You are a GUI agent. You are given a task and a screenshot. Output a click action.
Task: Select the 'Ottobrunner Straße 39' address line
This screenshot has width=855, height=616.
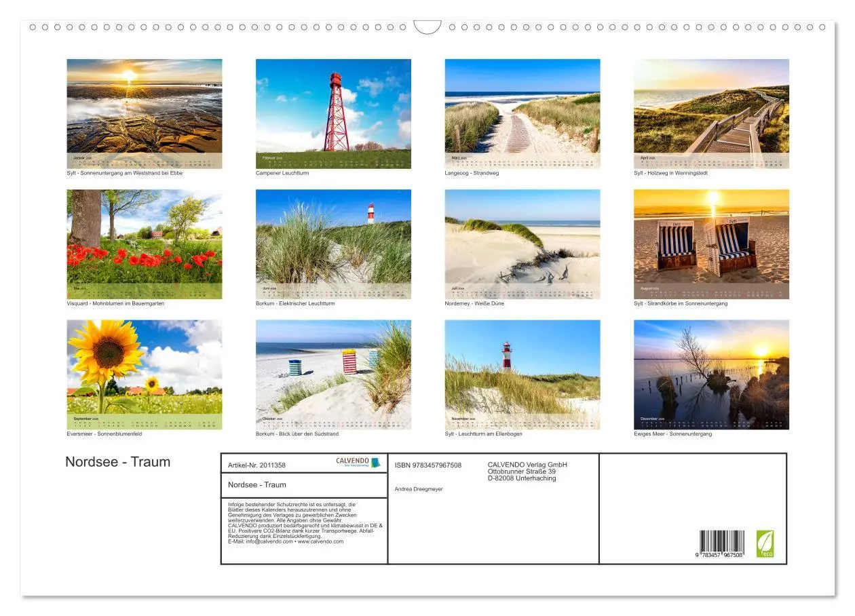[x=522, y=471]
